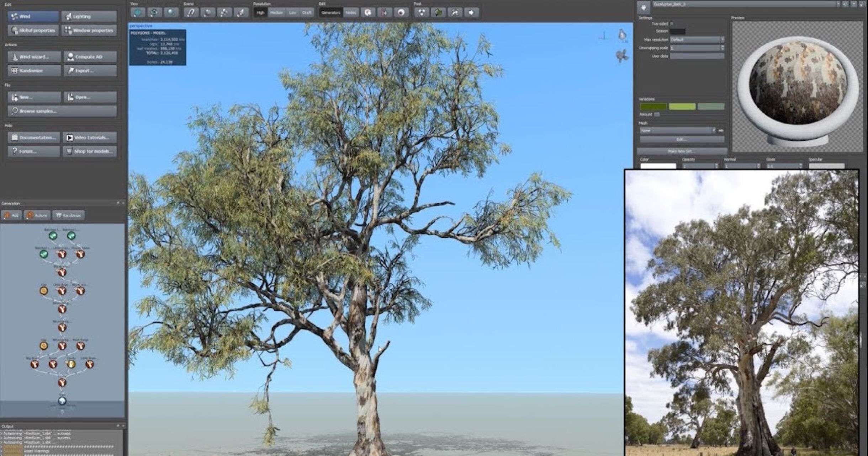Switch edit mode to Generators

coord(331,12)
